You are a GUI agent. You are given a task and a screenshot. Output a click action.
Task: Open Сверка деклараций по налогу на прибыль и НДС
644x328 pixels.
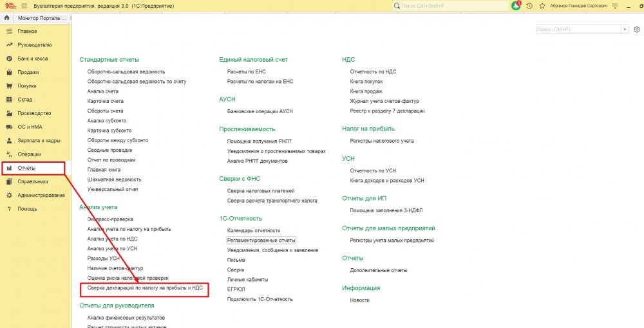coord(145,288)
